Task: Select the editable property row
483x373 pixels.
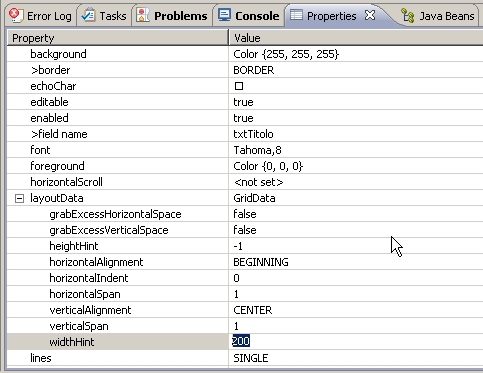Action: [245, 102]
